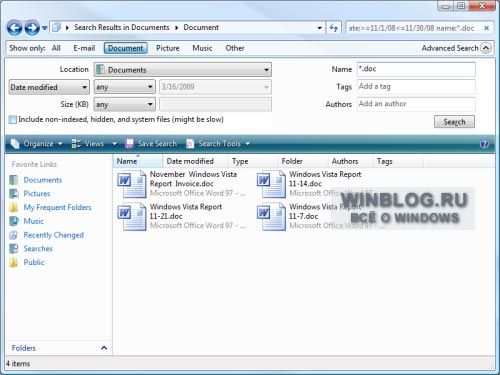Open the Music favorite link
Viewport: 500px width, 375px height.
pyautogui.click(x=33, y=221)
